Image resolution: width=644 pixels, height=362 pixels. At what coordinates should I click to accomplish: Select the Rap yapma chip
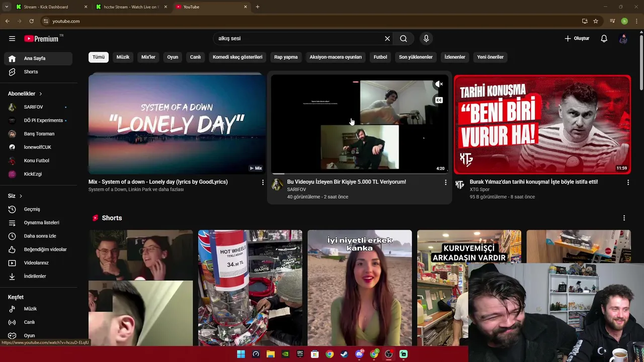tap(286, 57)
